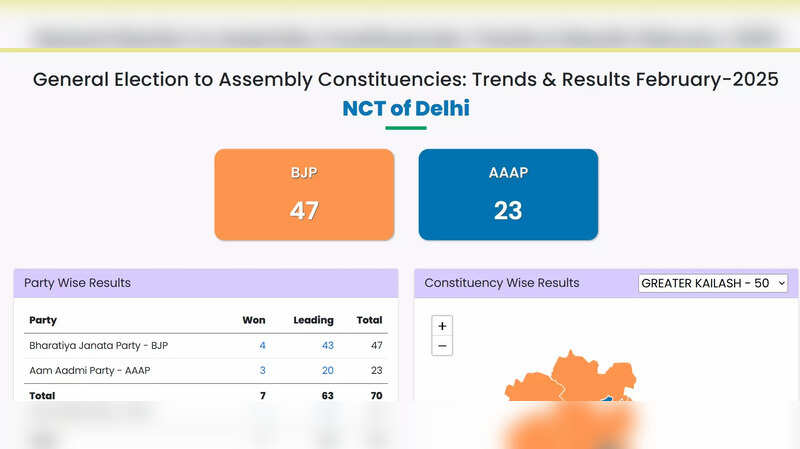The height and width of the screenshot is (449, 800).
Task: Click the blue AAAP 23 seats card
Action: 508,195
